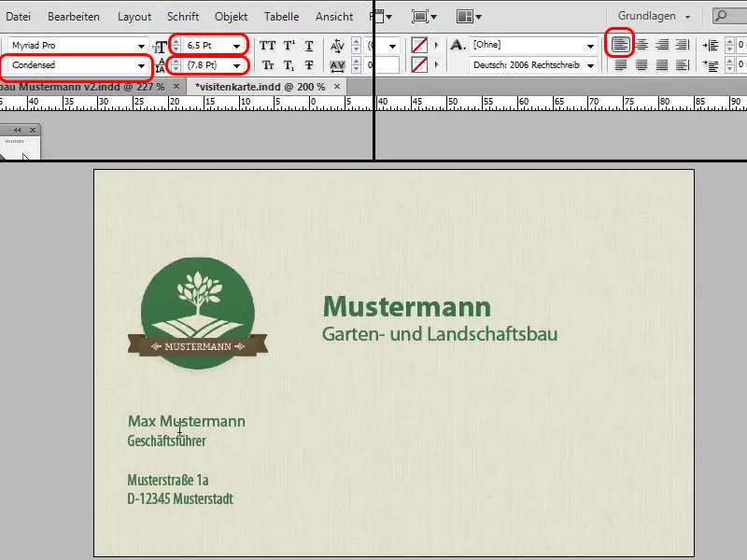Open the [Ohne] character style dropdown
This screenshot has height=560, width=747.
[590, 46]
